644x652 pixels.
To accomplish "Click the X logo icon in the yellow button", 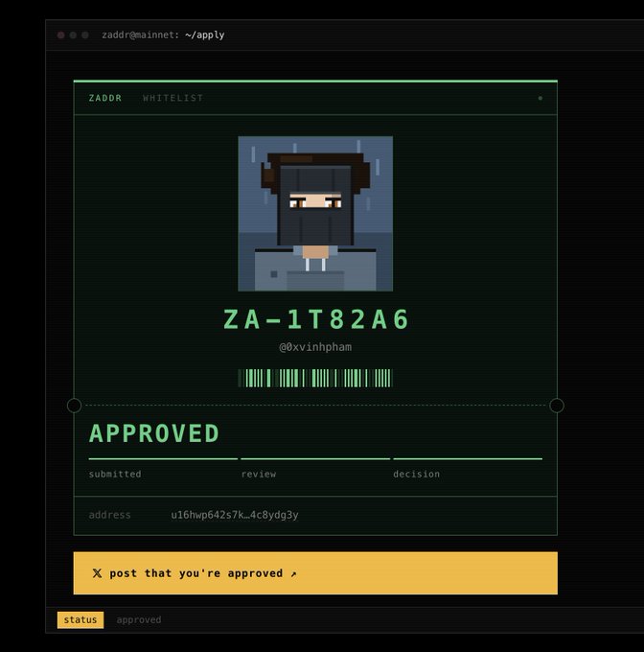I will click(97, 573).
